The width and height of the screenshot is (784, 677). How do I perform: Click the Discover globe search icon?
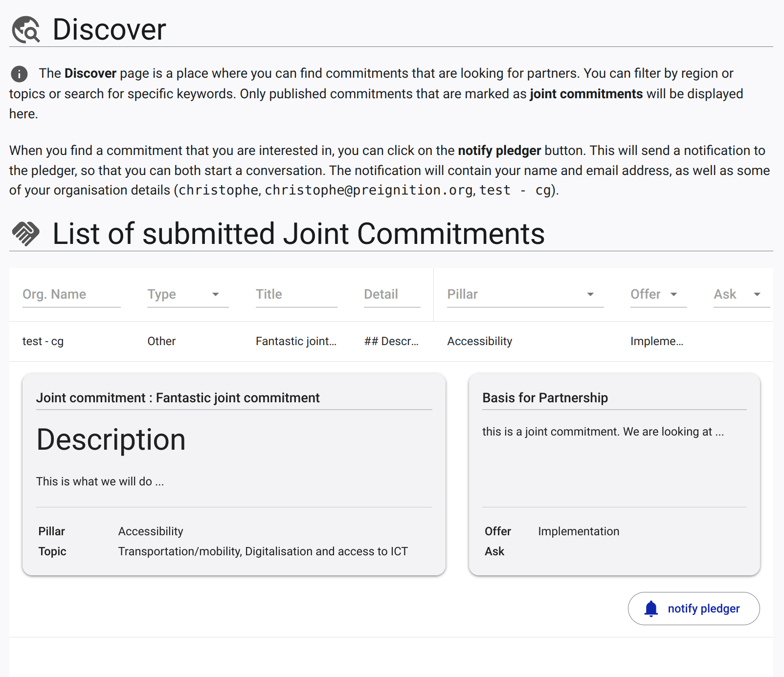[x=26, y=30]
